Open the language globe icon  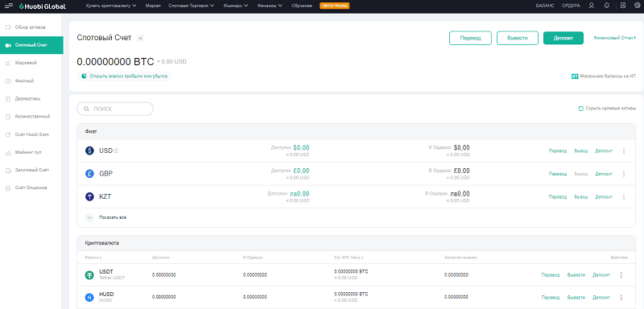(637, 6)
